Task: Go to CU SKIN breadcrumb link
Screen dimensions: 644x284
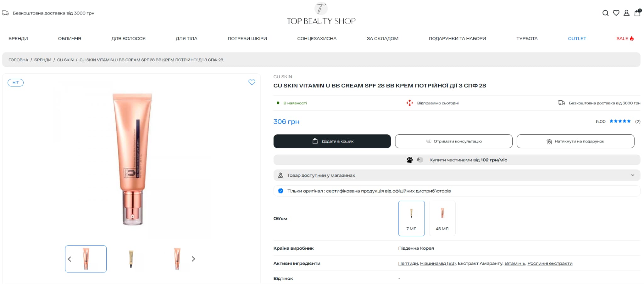Action: coord(65,60)
